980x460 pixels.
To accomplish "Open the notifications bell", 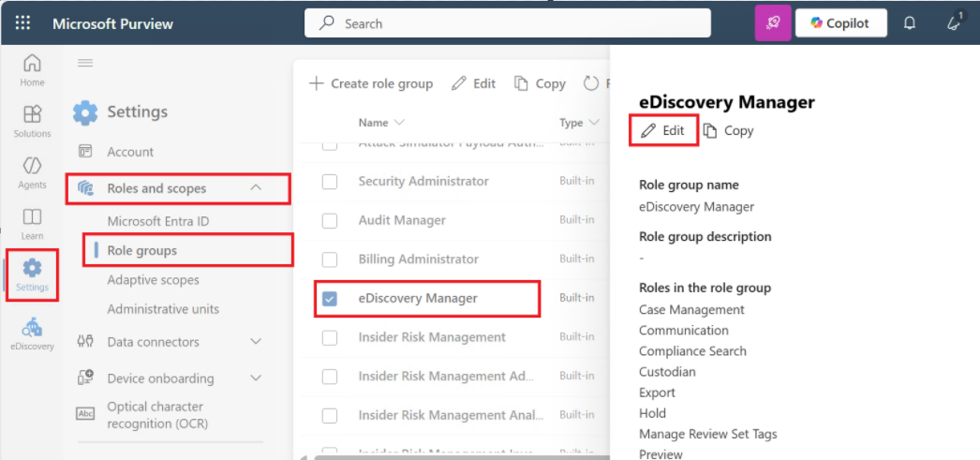I will (x=910, y=23).
